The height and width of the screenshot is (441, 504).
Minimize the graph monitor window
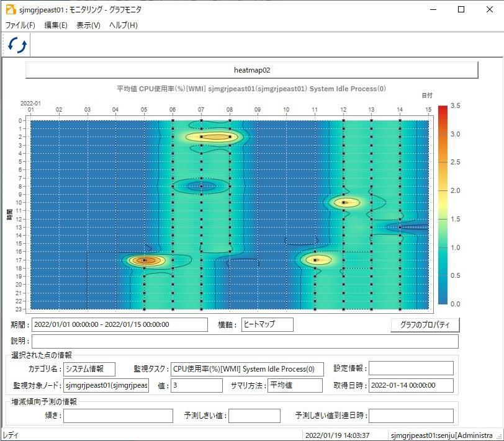point(433,9)
